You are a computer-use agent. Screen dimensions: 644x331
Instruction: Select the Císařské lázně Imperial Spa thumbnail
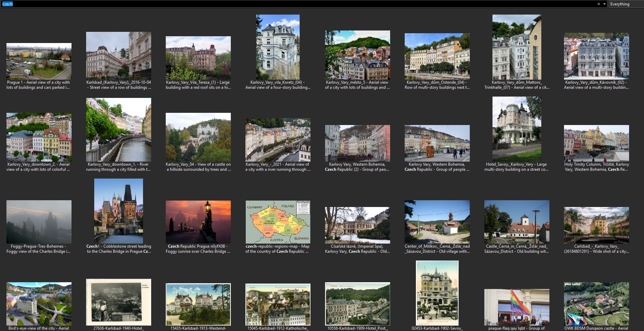pyautogui.click(x=358, y=225)
